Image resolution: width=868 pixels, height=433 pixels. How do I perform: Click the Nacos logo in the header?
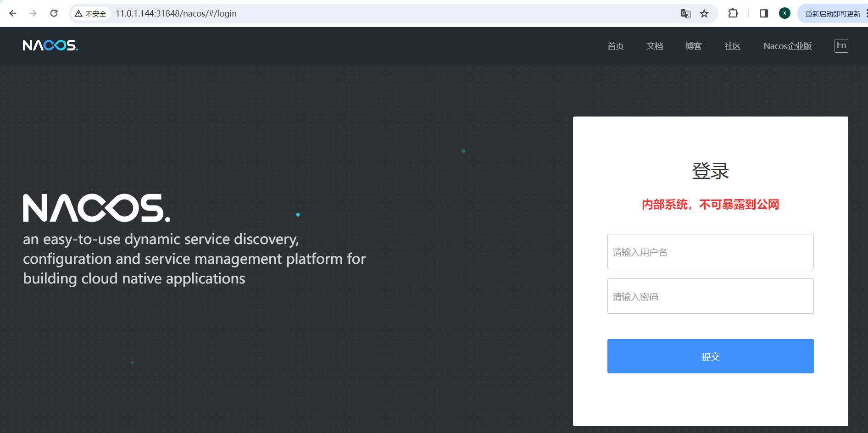pos(50,45)
